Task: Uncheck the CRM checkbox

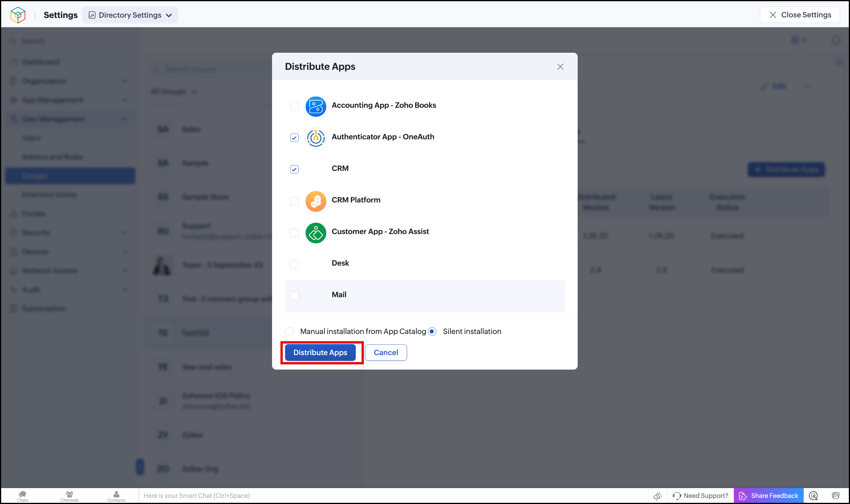Action: point(294,169)
